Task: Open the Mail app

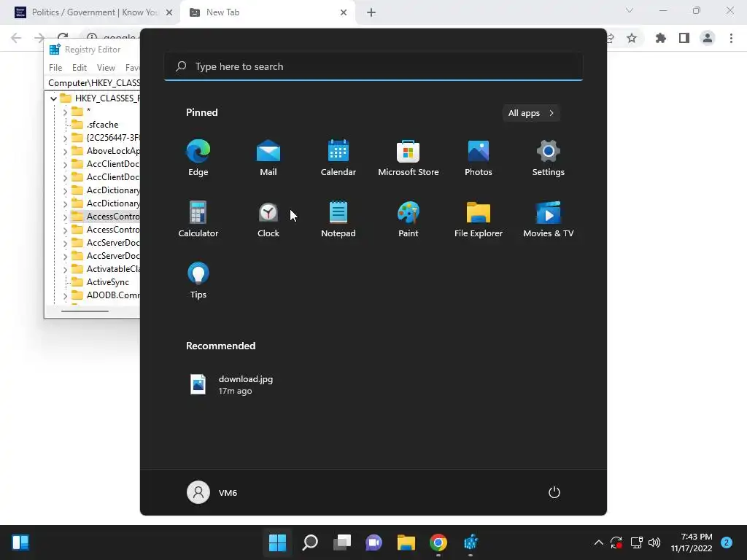Action: coord(268,157)
